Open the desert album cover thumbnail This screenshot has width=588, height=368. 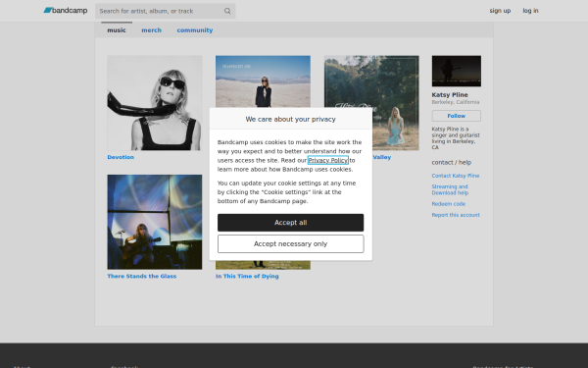(263, 81)
